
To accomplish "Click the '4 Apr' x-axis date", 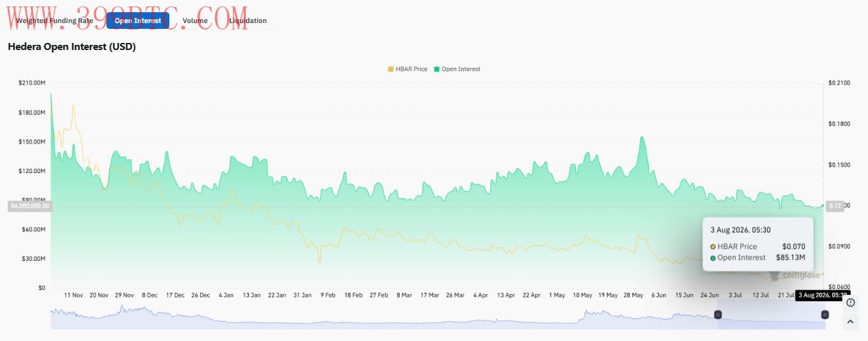I will tap(481, 295).
